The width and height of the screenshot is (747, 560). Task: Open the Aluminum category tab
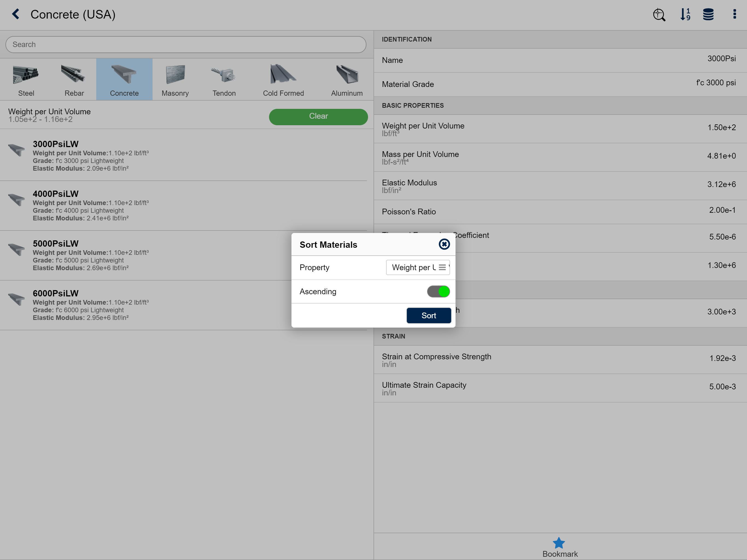click(347, 80)
